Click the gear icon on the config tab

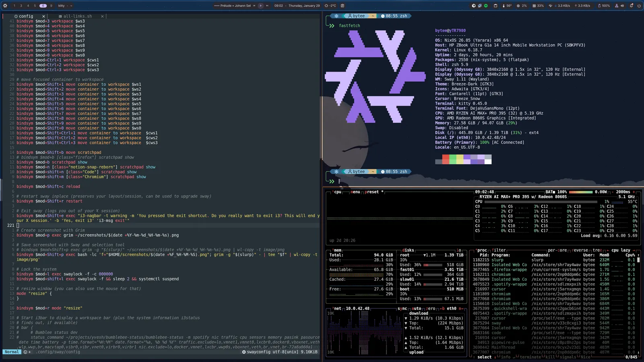click(17, 16)
